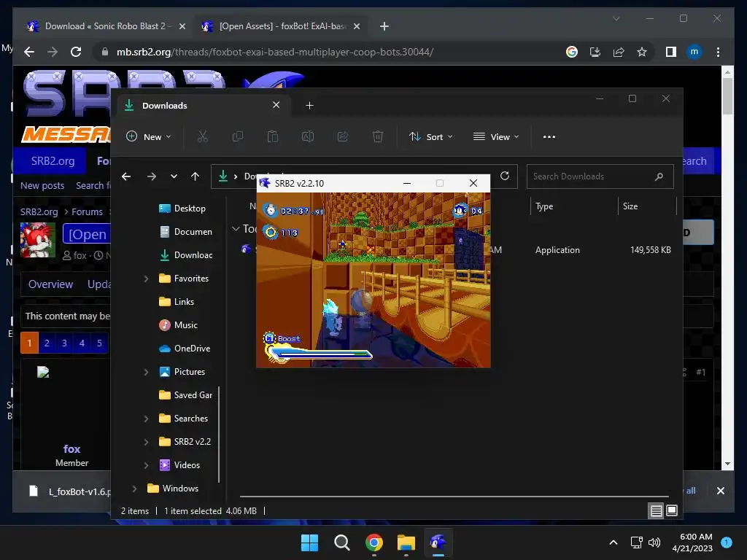Click New posts link on forum

(x=42, y=186)
